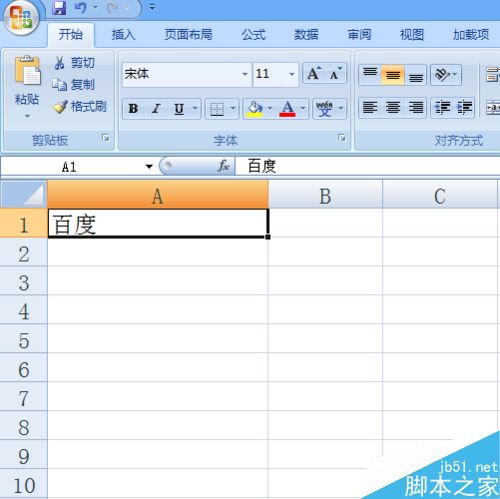The image size is (500, 499).
Task: Click the Increase Indent icon
Action: [464, 108]
